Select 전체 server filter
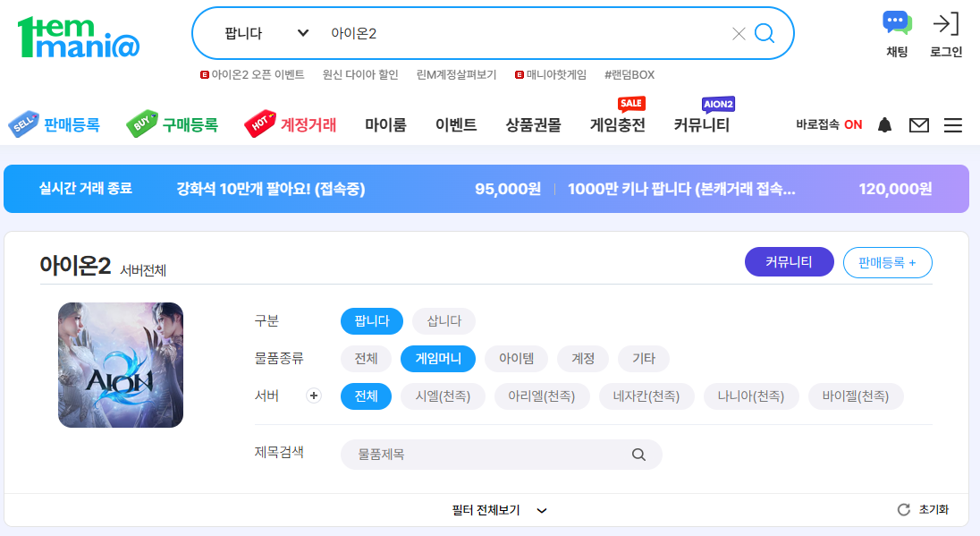 [x=367, y=396]
